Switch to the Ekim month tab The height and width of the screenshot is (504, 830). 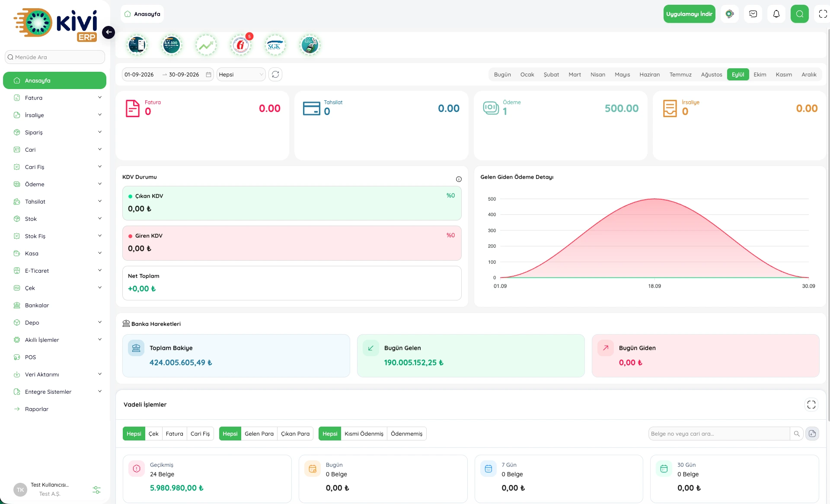760,74
